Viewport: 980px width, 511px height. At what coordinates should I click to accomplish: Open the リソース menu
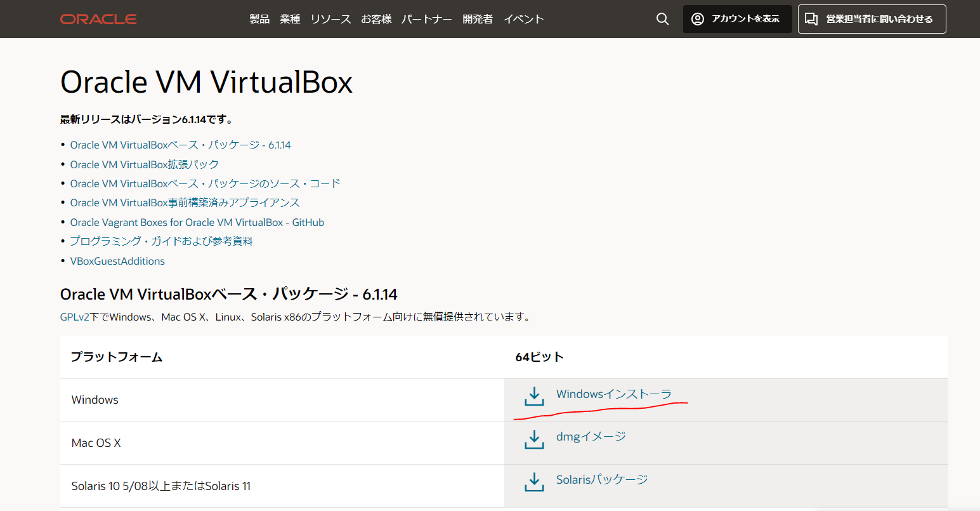[330, 19]
